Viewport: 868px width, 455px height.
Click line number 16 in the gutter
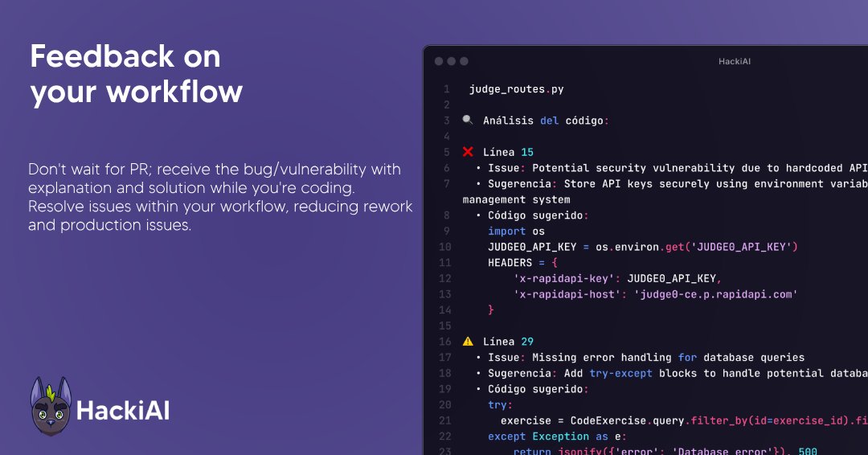[445, 342]
